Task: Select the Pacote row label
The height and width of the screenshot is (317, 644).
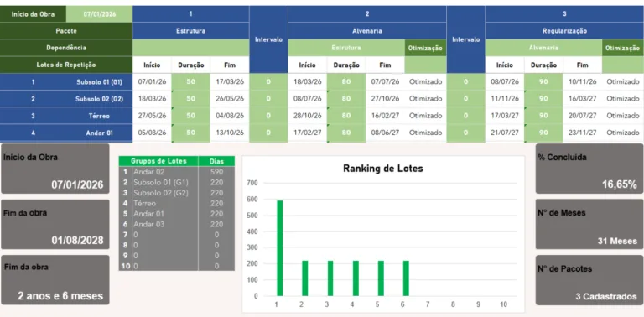Action: point(66,31)
